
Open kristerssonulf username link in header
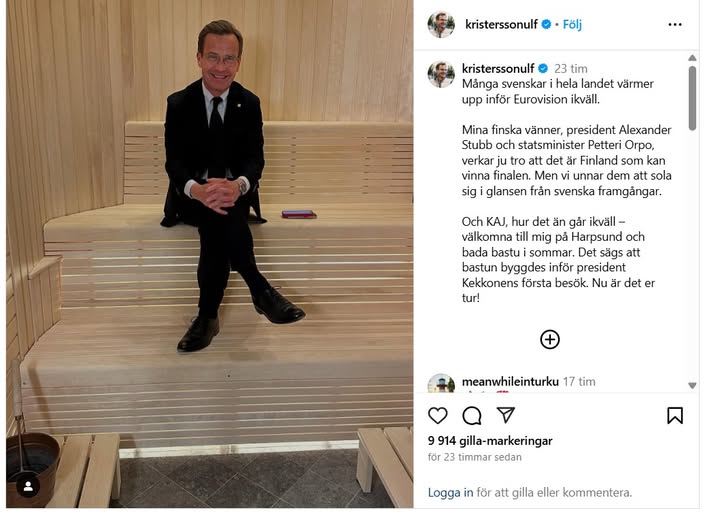tap(501, 24)
